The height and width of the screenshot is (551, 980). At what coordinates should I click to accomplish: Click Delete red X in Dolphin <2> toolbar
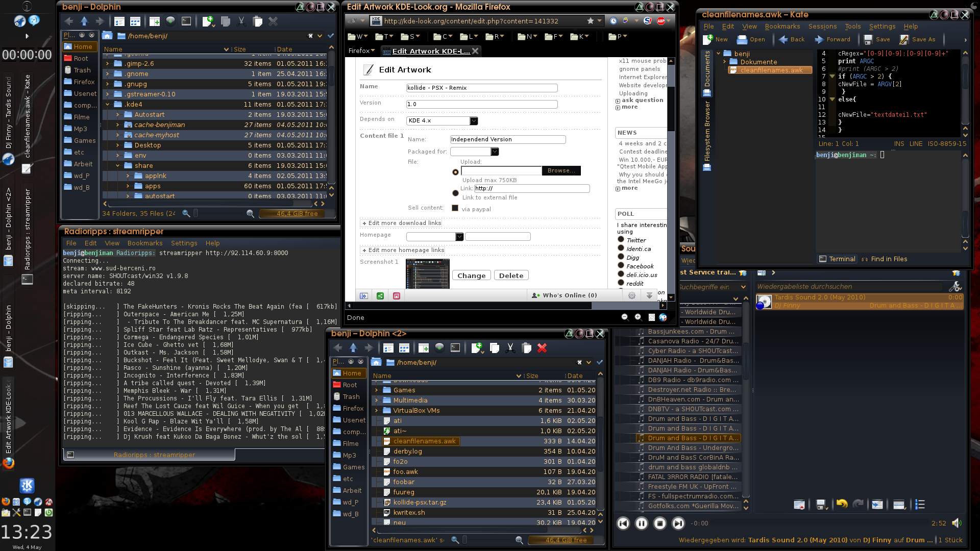[x=542, y=348]
